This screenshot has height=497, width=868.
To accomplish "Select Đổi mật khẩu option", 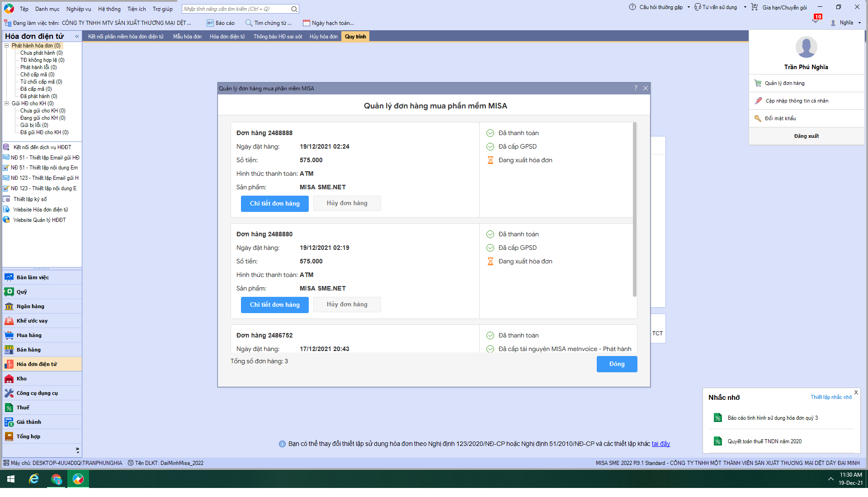I will click(807, 118).
